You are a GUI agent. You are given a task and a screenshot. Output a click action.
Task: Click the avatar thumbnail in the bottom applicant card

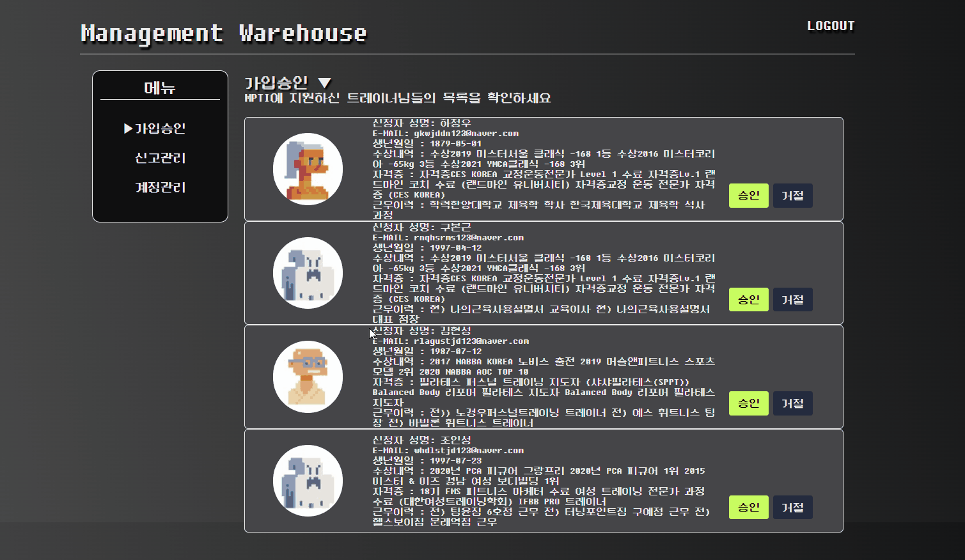tap(308, 480)
